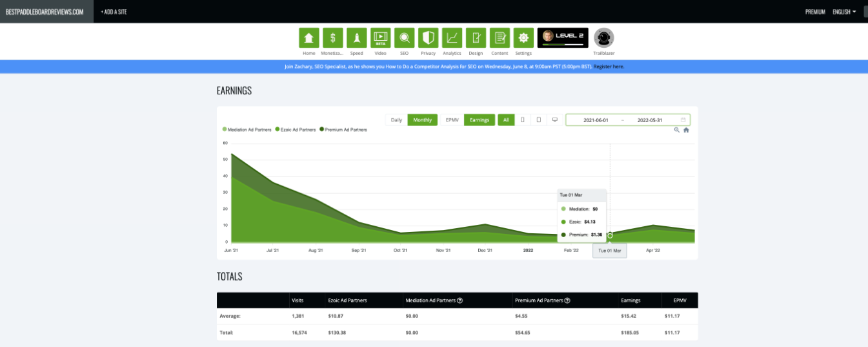This screenshot has height=347, width=868.
Task: Click average Premium value $4.55
Action: (x=521, y=316)
